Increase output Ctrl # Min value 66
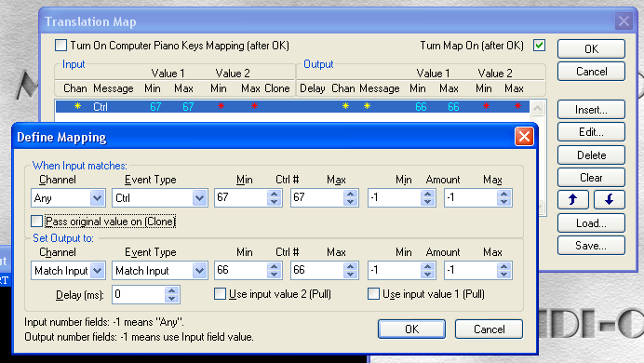644x363 pixels. click(x=274, y=266)
